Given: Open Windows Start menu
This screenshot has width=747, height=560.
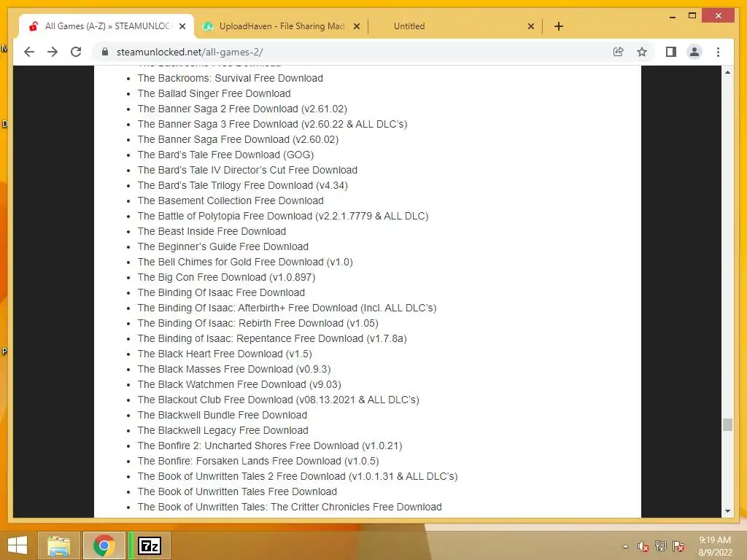Looking at the screenshot, I should coord(18,545).
